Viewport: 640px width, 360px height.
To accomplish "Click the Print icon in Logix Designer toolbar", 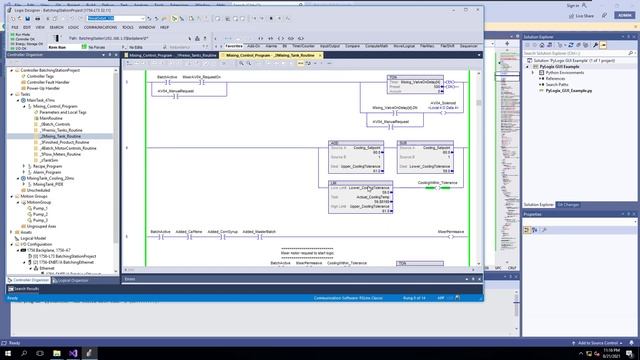I will 38,19.
